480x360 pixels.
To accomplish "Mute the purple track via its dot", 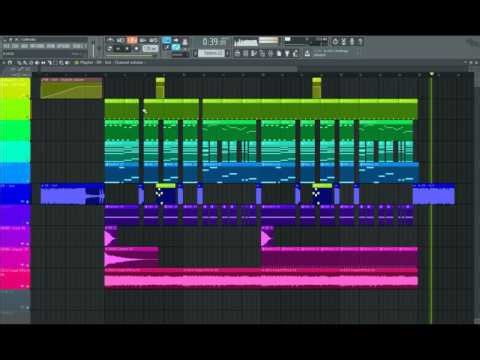I will point(27,223).
